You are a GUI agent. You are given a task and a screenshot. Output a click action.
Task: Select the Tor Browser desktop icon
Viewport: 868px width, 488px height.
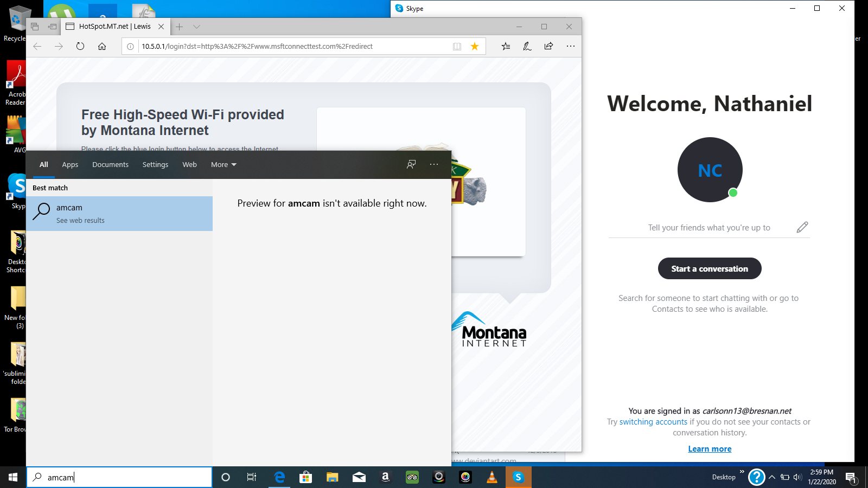(15, 416)
